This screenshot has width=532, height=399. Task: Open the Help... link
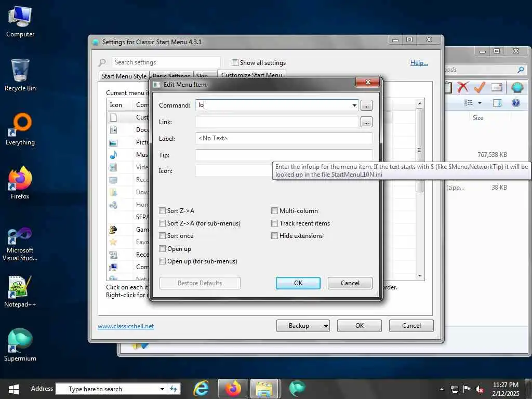tap(419, 63)
